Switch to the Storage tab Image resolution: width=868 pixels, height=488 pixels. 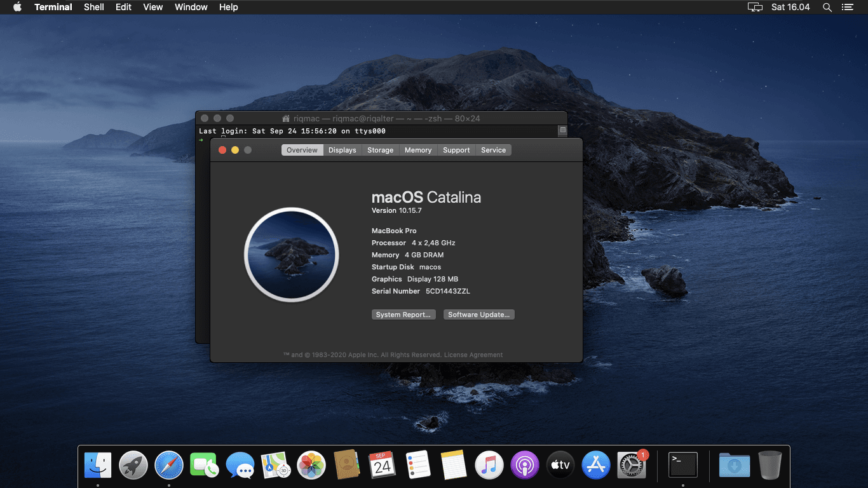[381, 150]
